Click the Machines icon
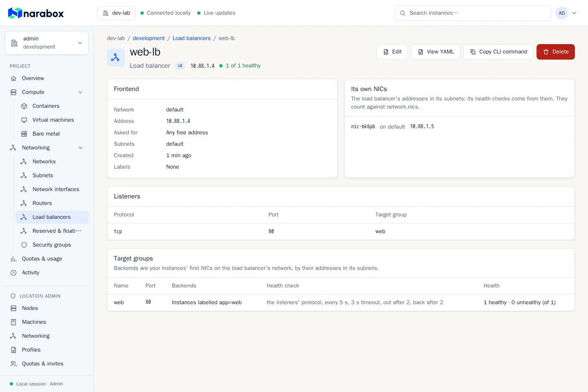The image size is (588, 392). [13, 322]
